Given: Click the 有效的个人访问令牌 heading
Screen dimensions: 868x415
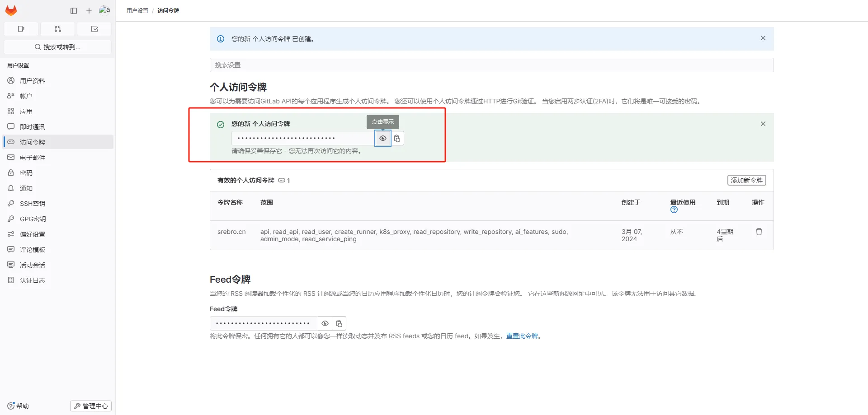Looking at the screenshot, I should pos(246,180).
